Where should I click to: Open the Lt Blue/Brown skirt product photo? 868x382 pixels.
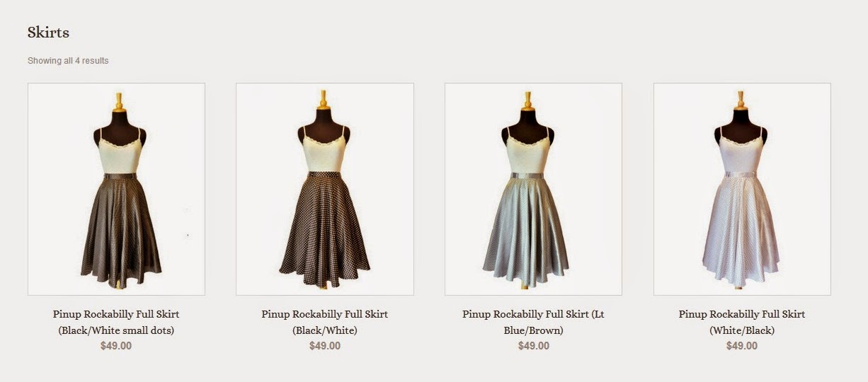pos(533,189)
